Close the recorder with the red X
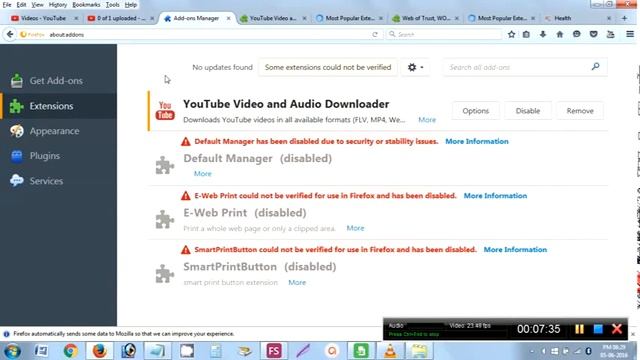 (x=617, y=329)
